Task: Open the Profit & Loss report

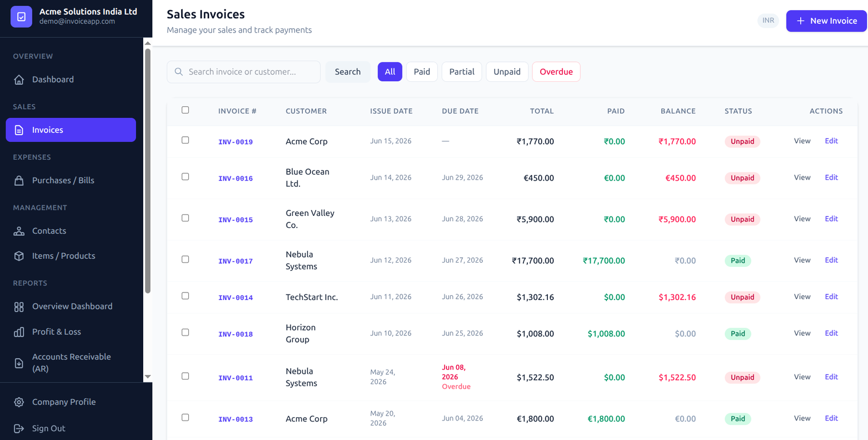Action: (71, 332)
